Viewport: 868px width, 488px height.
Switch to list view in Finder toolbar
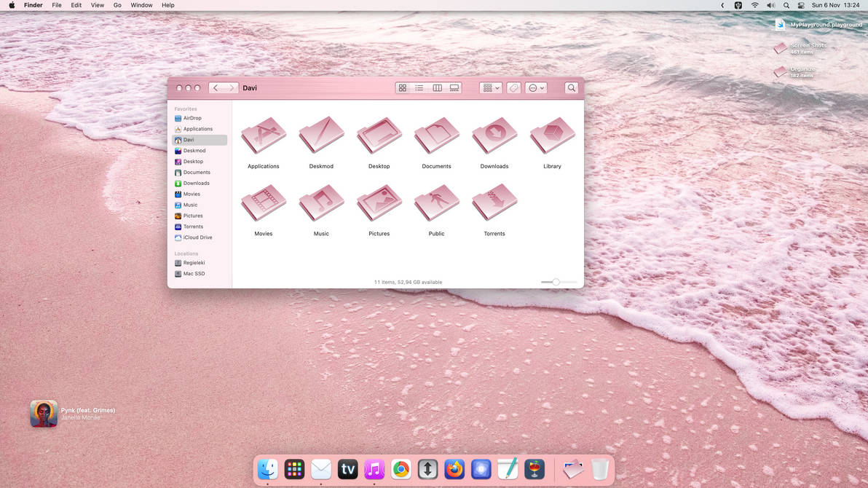tap(419, 88)
